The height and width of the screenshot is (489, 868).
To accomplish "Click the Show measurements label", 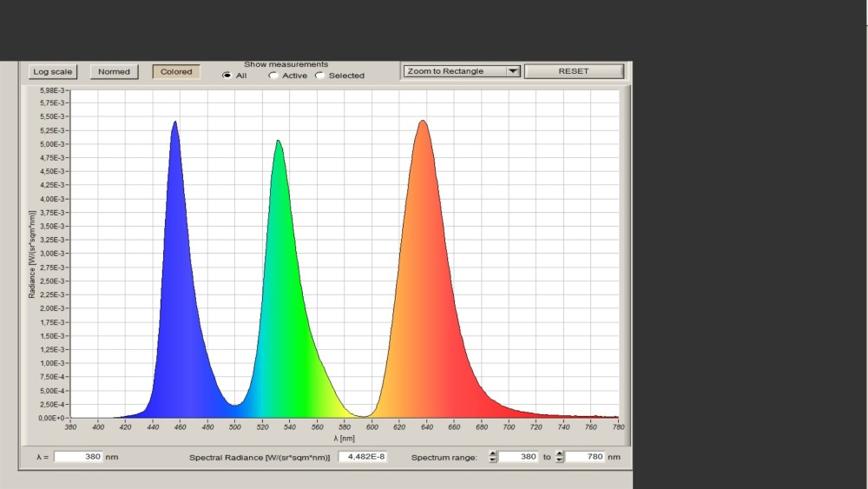I will (286, 64).
